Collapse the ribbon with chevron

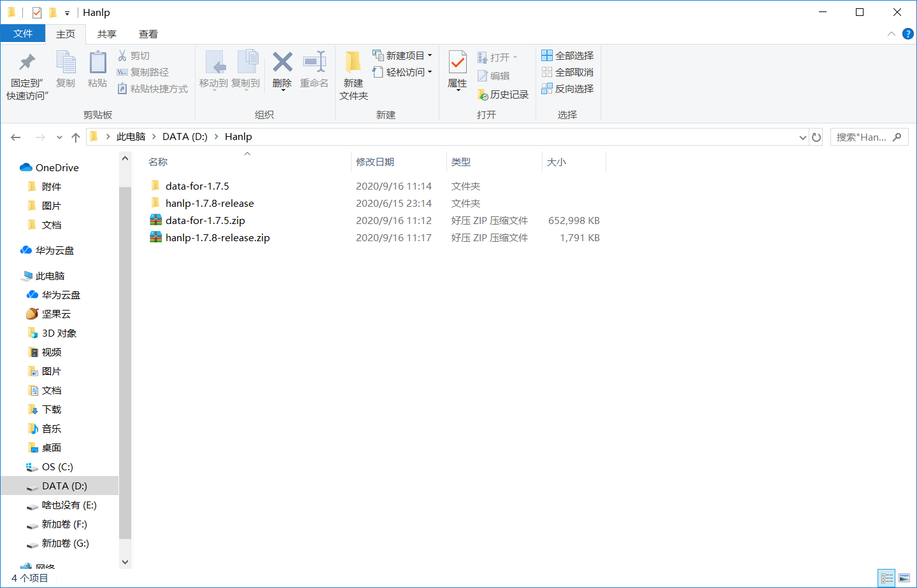(892, 34)
